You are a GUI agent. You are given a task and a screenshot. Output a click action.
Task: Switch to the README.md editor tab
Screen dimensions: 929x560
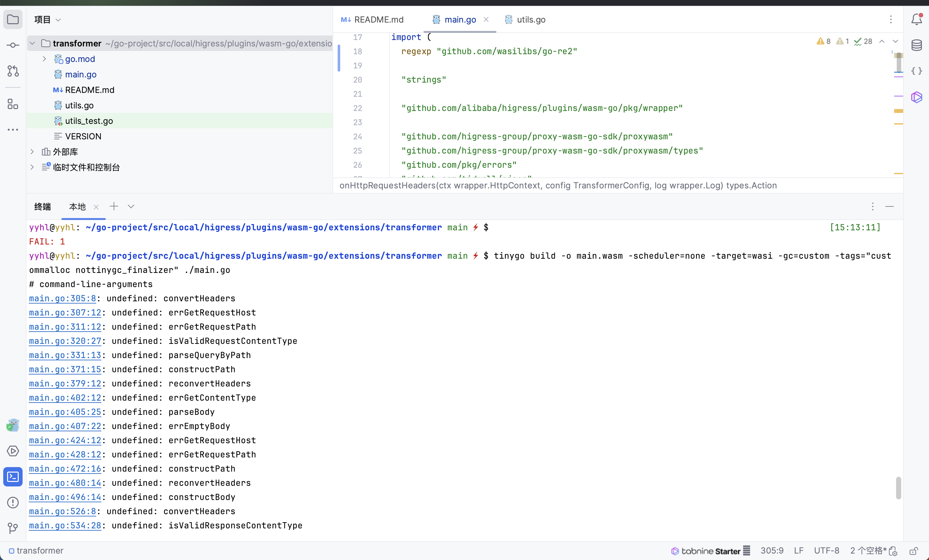[x=378, y=20]
